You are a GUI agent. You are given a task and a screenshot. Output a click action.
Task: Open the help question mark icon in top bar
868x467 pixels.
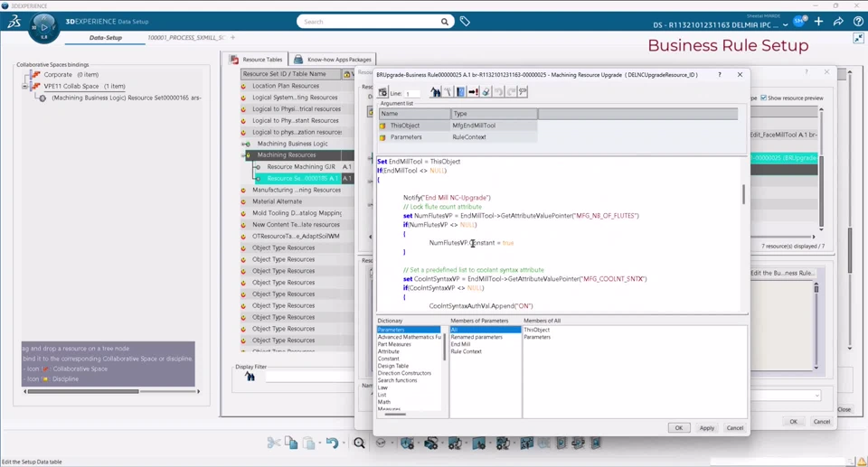tap(858, 22)
